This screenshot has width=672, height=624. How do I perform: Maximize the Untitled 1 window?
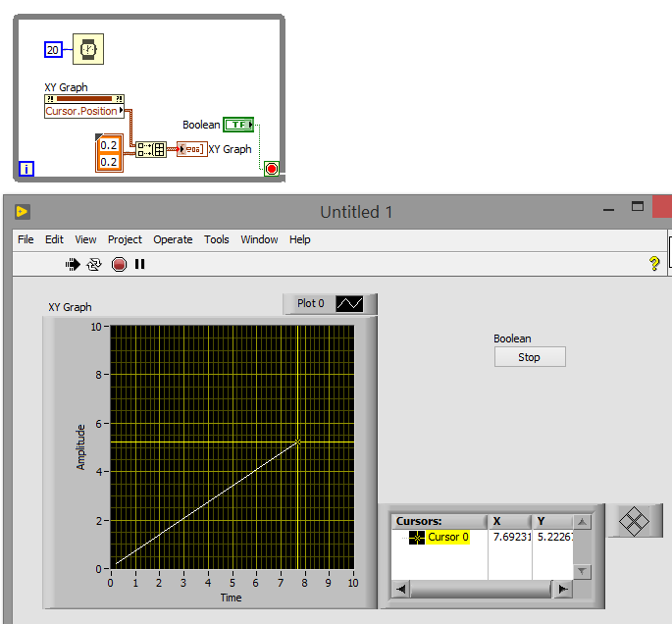coord(638,207)
